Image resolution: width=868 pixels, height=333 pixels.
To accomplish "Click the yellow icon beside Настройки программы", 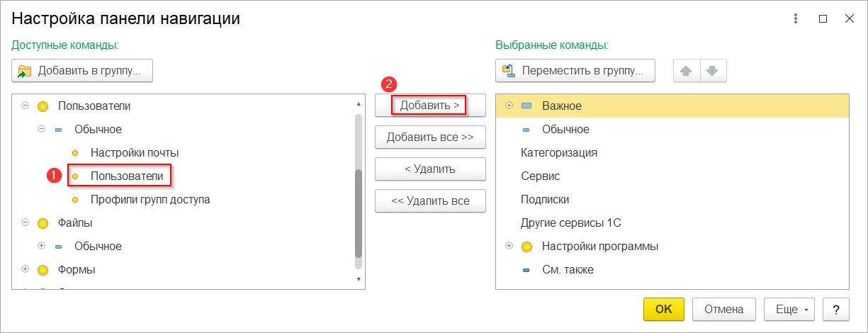I will pyautogui.click(x=526, y=247).
